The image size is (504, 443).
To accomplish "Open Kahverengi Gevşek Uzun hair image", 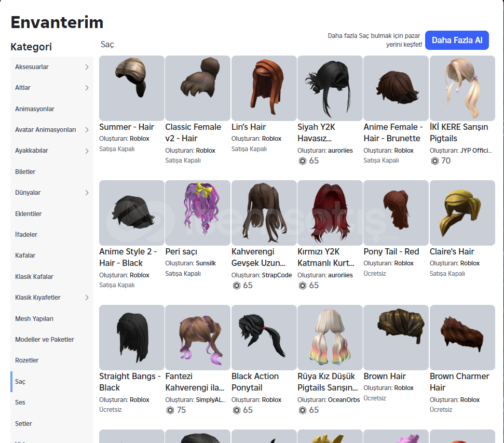I will click(x=264, y=212).
